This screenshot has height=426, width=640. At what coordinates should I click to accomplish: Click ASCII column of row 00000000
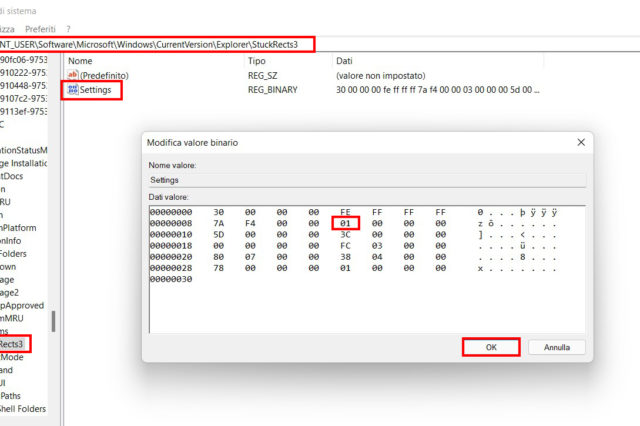pyautogui.click(x=517, y=212)
